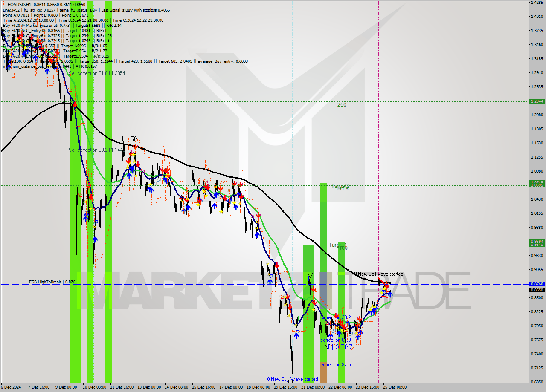
Task: Click the 0.7950 price axis value
Action: click(537, 326)
